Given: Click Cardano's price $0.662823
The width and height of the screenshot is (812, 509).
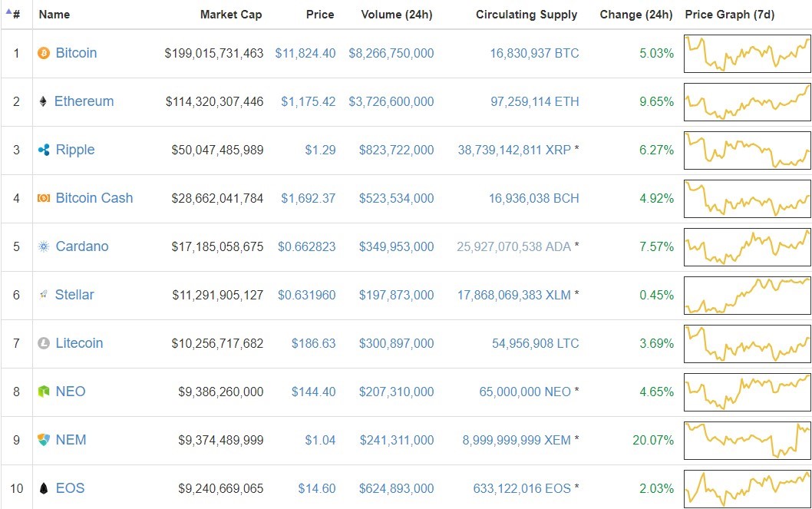Looking at the screenshot, I should coord(306,247).
